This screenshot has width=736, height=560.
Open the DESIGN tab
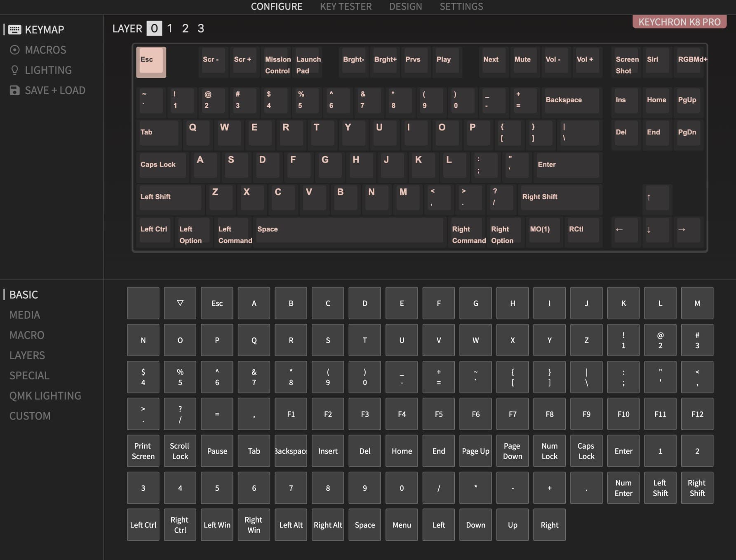[405, 7]
